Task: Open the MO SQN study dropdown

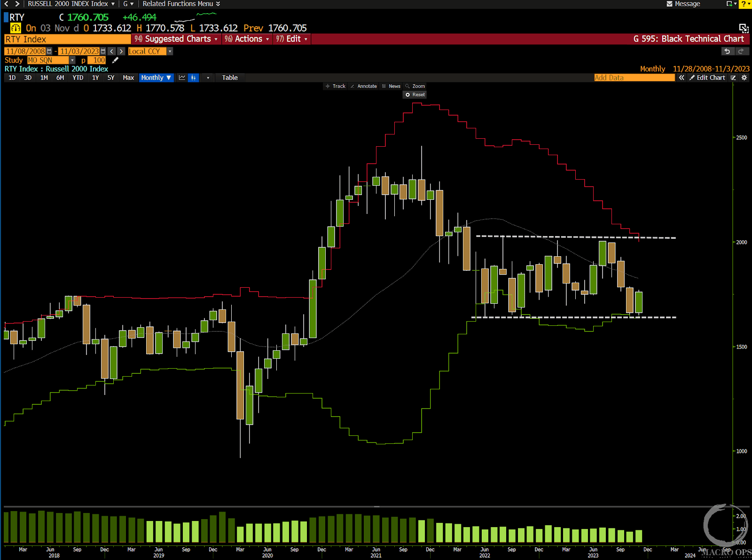Action: point(51,60)
